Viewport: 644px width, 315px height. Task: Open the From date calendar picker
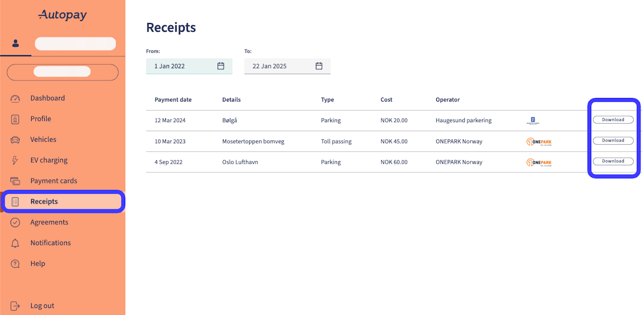point(221,66)
